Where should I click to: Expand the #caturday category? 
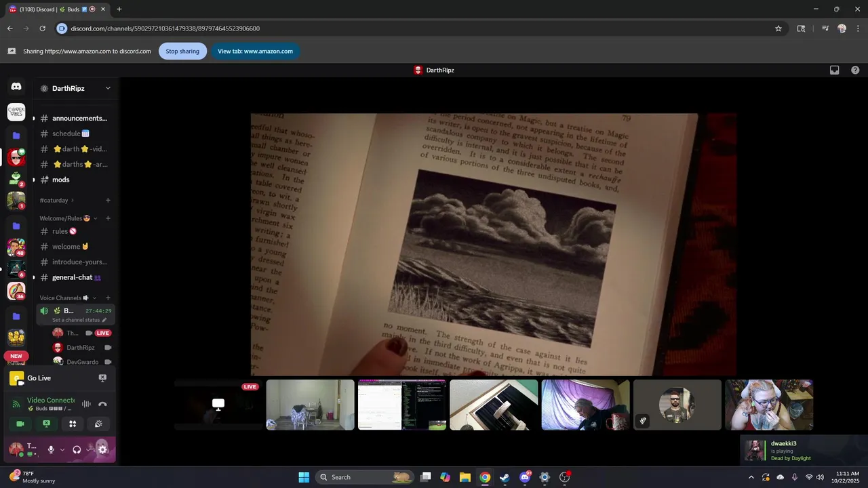[x=57, y=200]
